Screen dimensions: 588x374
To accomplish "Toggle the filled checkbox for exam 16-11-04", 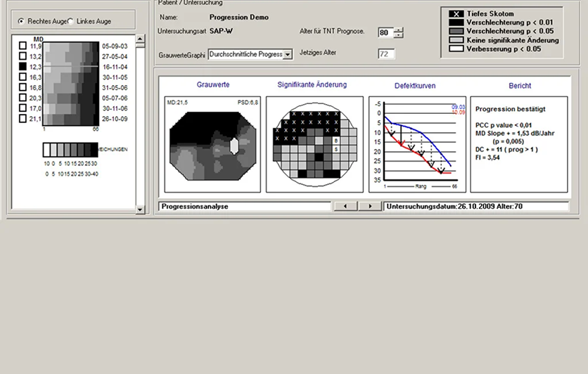I will (x=23, y=66).
